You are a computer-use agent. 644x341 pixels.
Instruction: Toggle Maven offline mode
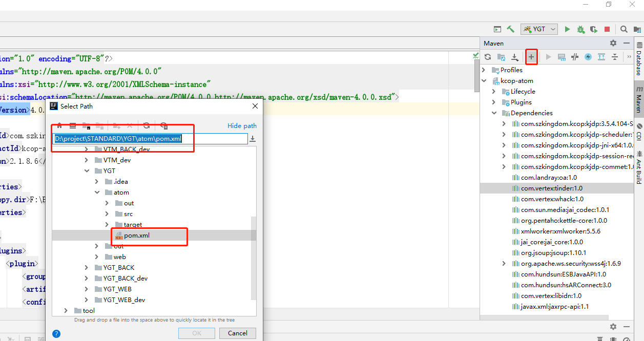click(x=575, y=57)
